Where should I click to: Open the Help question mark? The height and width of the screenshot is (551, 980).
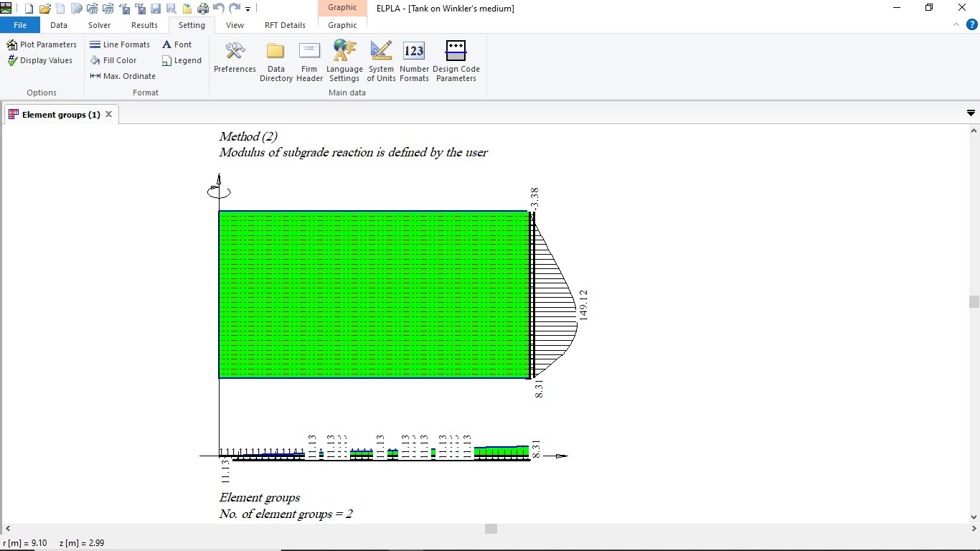(x=972, y=24)
